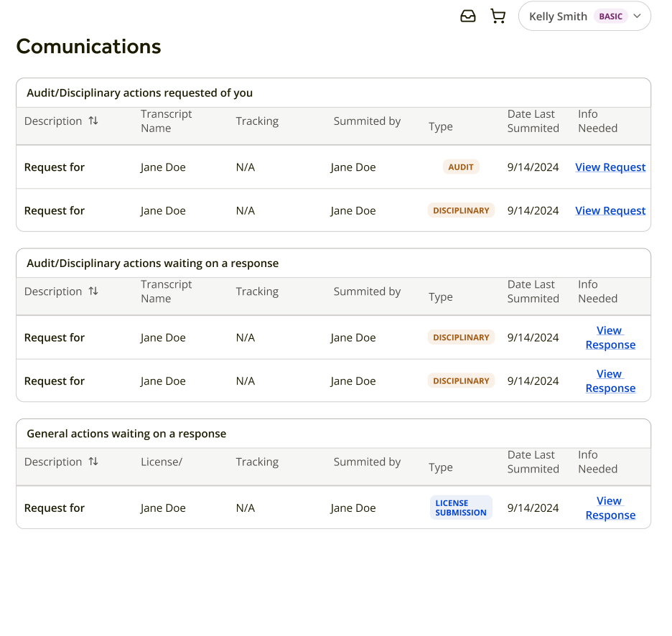Open the inbox icon in header
The image size is (672, 636).
468,17
